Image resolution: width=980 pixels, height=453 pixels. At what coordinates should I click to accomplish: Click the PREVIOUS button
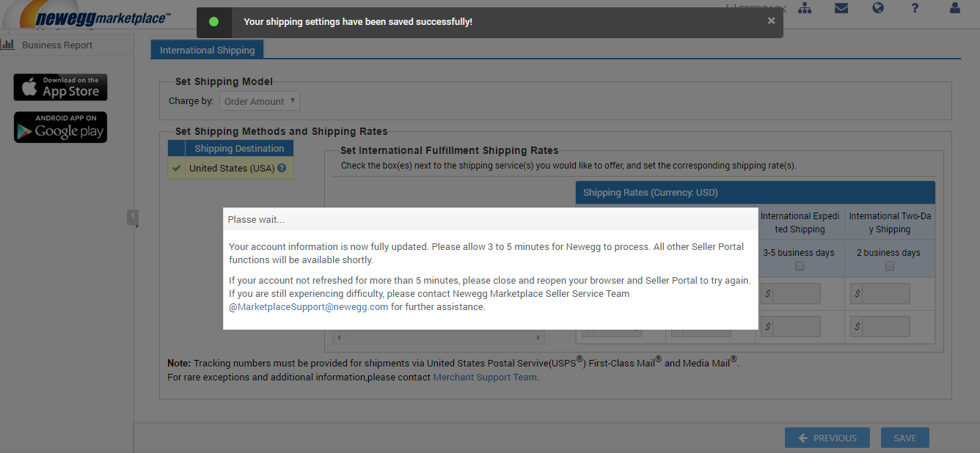[x=827, y=438]
